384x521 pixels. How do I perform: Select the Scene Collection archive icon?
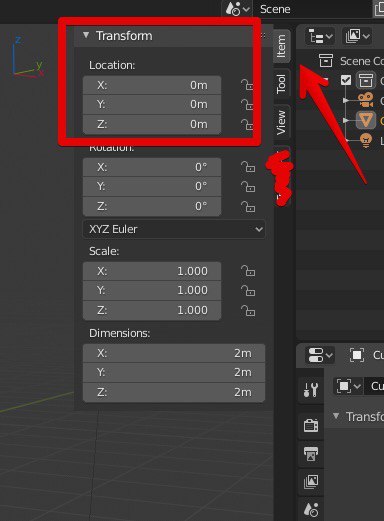tap(326, 61)
